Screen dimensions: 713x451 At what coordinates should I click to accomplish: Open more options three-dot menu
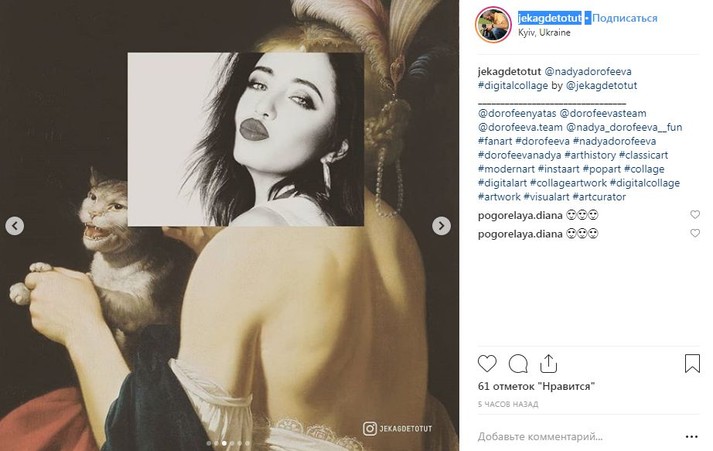click(690, 437)
